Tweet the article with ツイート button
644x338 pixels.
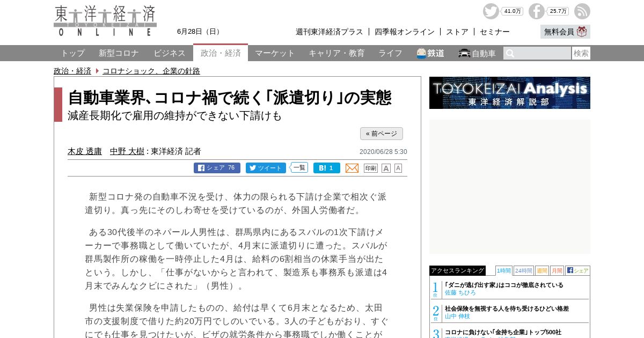(x=266, y=168)
